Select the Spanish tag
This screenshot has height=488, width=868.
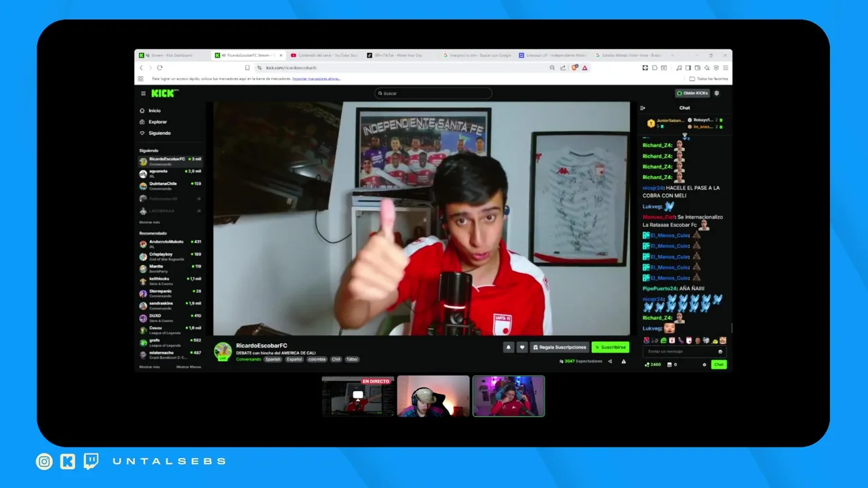coord(273,359)
